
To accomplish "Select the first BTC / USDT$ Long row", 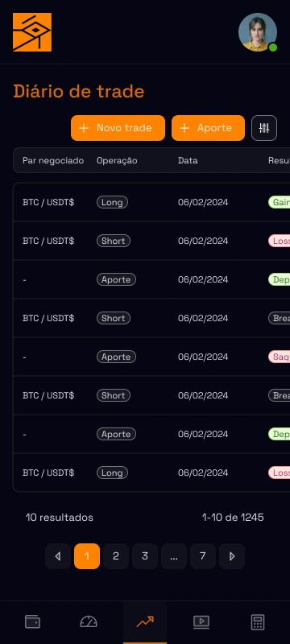I will tap(151, 202).
